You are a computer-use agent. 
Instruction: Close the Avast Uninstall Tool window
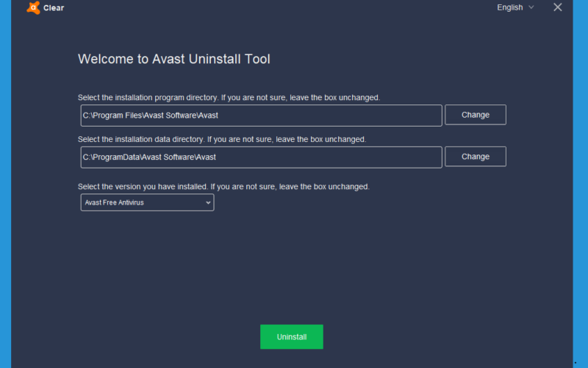click(x=558, y=7)
